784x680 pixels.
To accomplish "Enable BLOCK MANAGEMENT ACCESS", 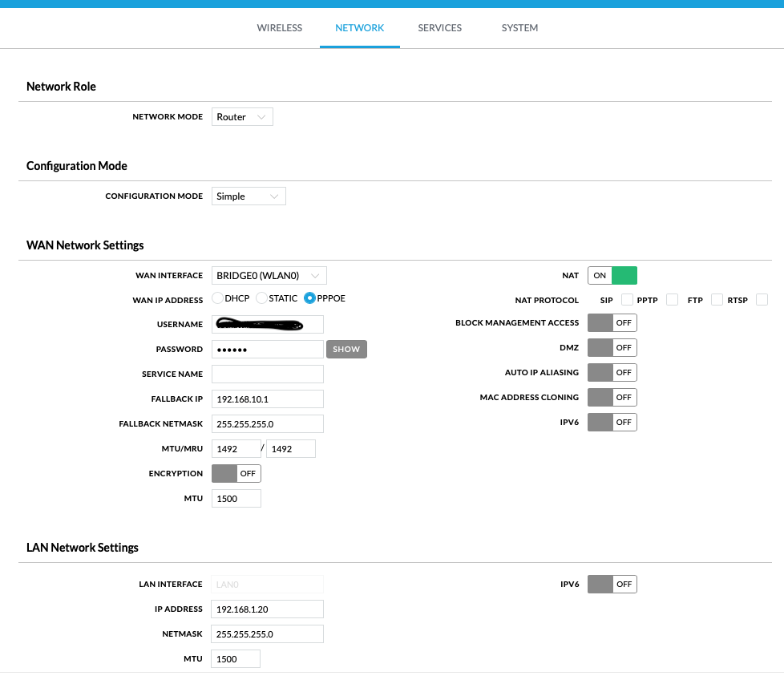I will [612, 322].
